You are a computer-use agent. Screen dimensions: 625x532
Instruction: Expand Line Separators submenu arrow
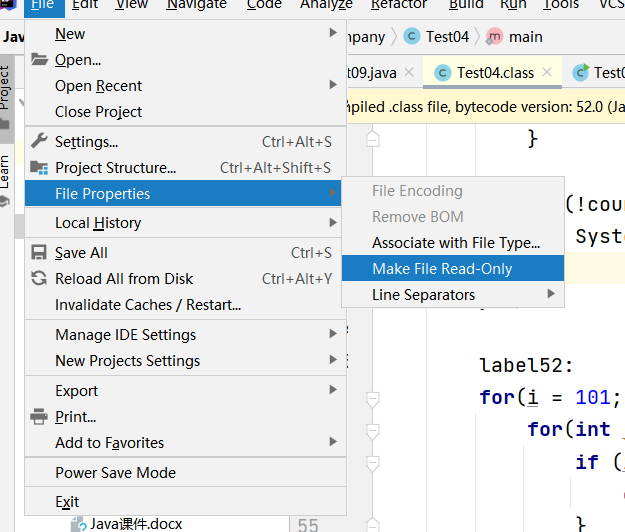pos(551,294)
